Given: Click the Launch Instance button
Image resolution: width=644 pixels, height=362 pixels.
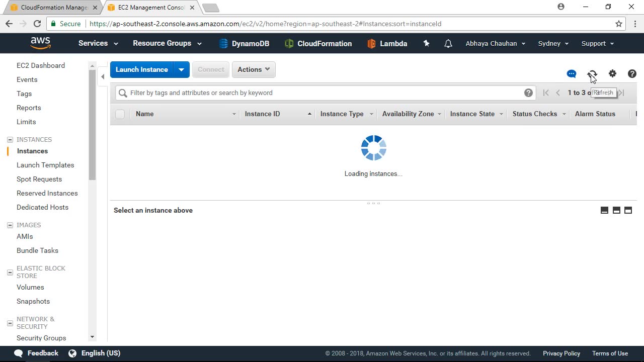Looking at the screenshot, I should [142, 69].
